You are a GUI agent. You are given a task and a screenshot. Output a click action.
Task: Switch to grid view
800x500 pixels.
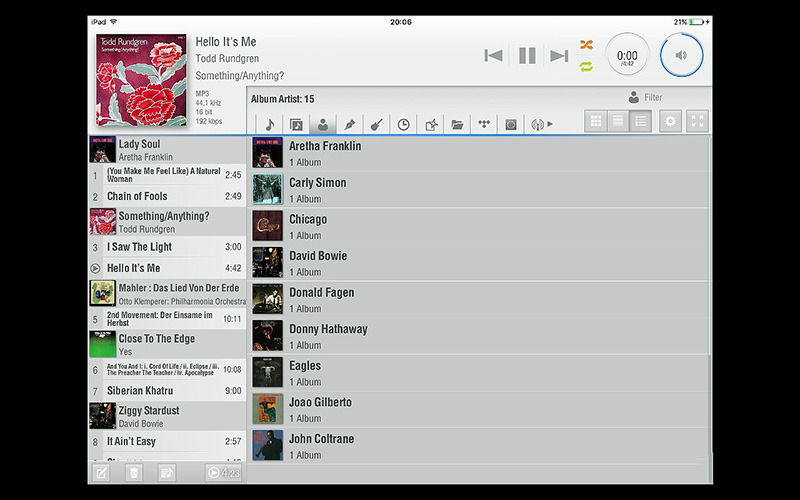pyautogui.click(x=595, y=121)
